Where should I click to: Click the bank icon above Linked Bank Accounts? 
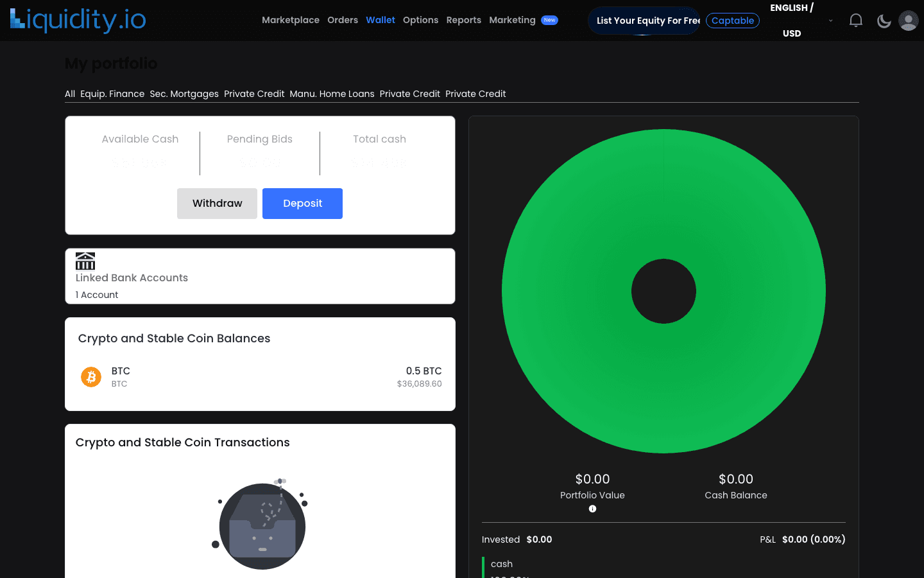tap(85, 260)
